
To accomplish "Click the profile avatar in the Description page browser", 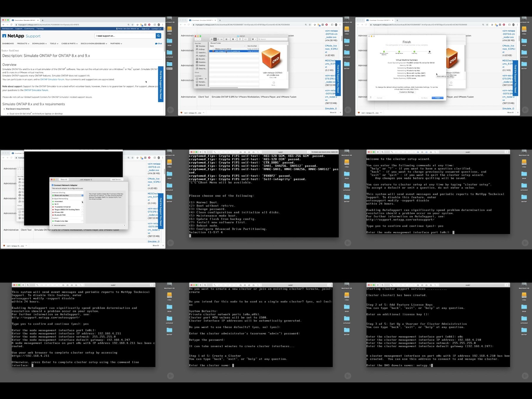I will tap(159, 25).
